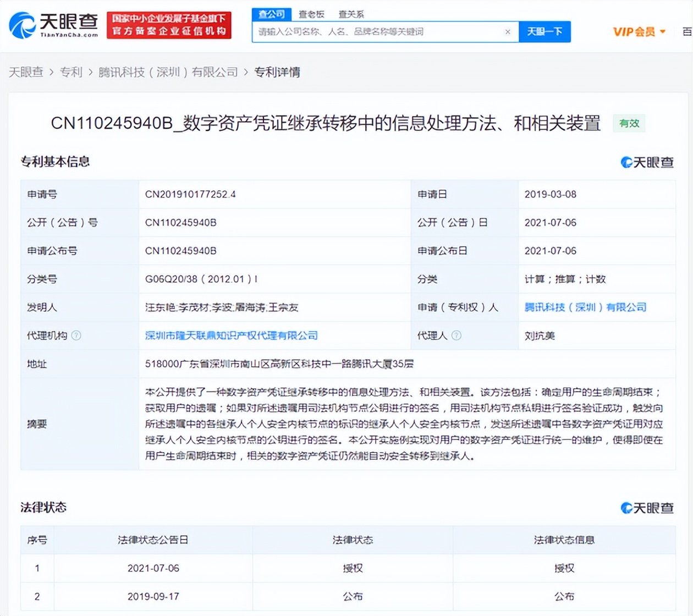
Task: Select the 查公司 tab
Action: (x=271, y=14)
